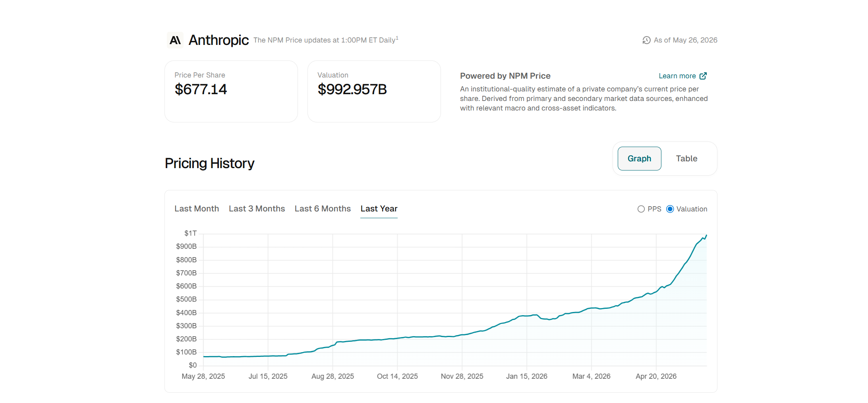Viewport: 868px width, 403px height.
Task: Show the Graph view
Action: (x=640, y=159)
